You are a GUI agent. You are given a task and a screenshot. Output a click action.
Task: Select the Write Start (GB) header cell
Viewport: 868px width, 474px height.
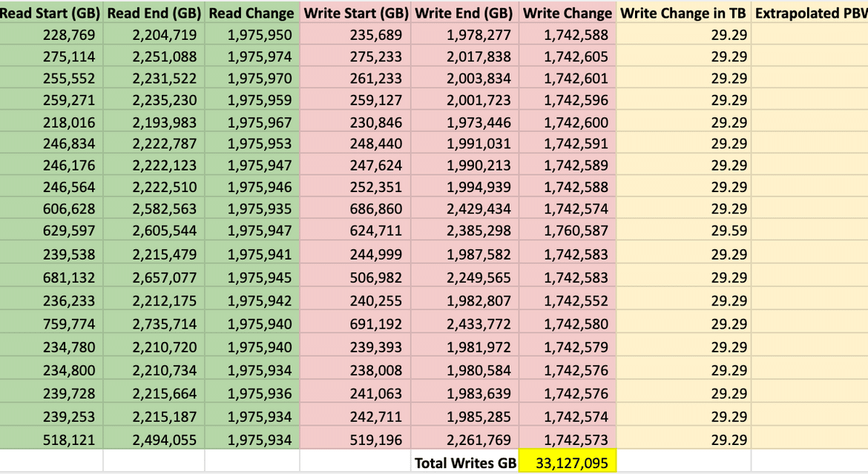coord(355,12)
